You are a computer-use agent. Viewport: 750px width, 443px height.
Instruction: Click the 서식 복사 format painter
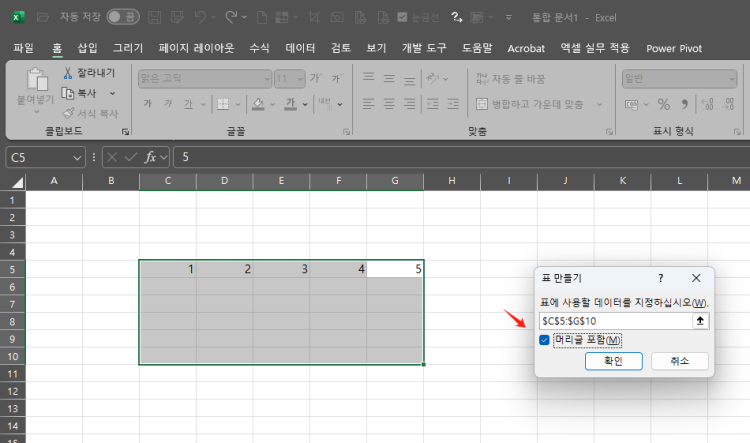90,113
